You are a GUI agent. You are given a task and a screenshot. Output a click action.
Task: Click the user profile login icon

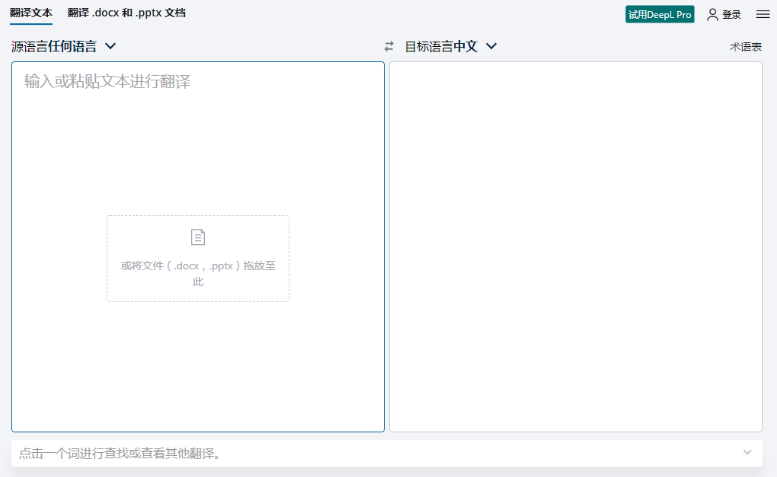pyautogui.click(x=712, y=14)
